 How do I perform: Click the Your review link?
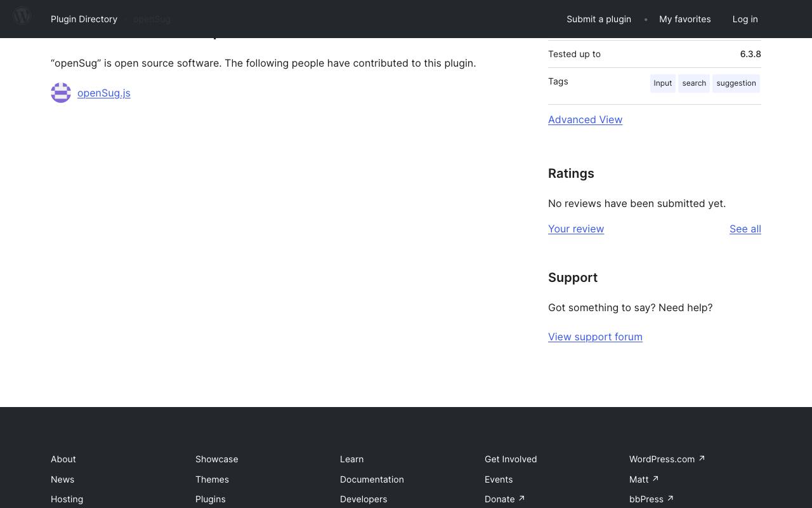(x=576, y=229)
